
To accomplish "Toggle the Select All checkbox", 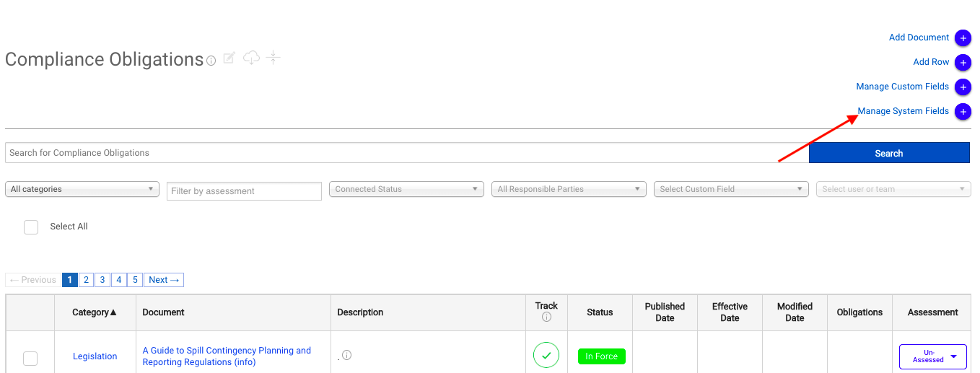I will click(x=31, y=227).
